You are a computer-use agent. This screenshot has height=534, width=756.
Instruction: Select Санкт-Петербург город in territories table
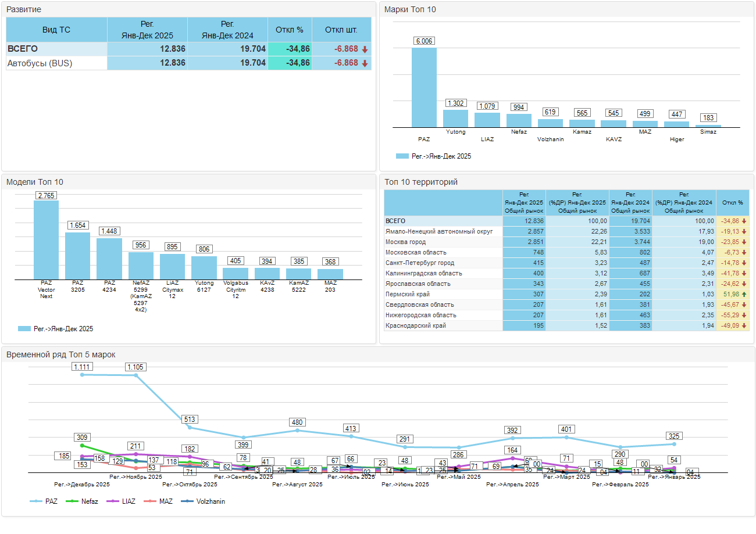[420, 263]
